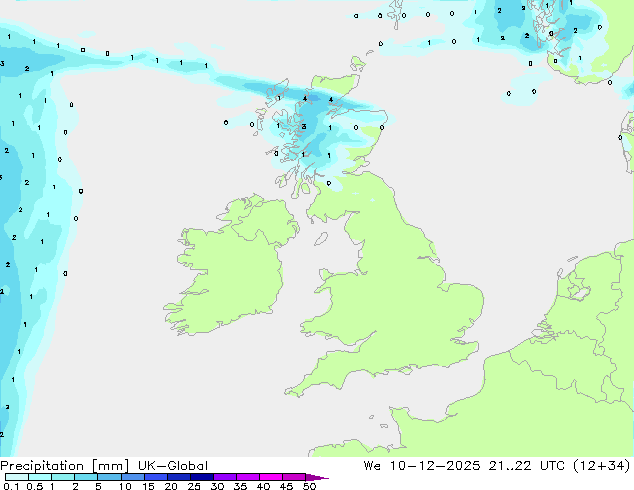Click the 'We' weekday abbreviation

coord(372,466)
